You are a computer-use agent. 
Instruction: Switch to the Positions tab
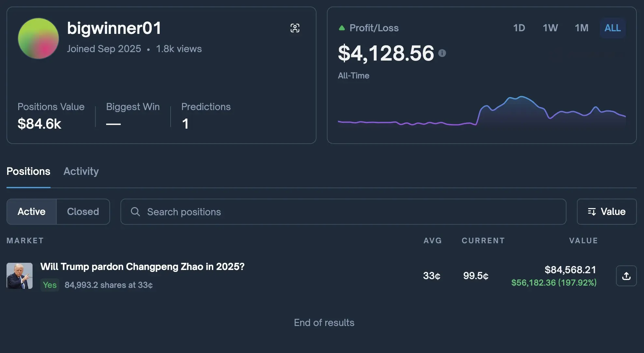28,171
